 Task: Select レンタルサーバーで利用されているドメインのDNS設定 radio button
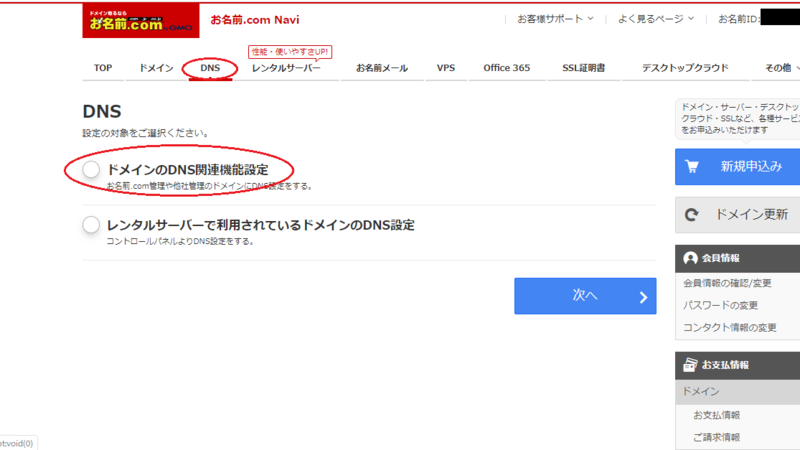click(91, 224)
